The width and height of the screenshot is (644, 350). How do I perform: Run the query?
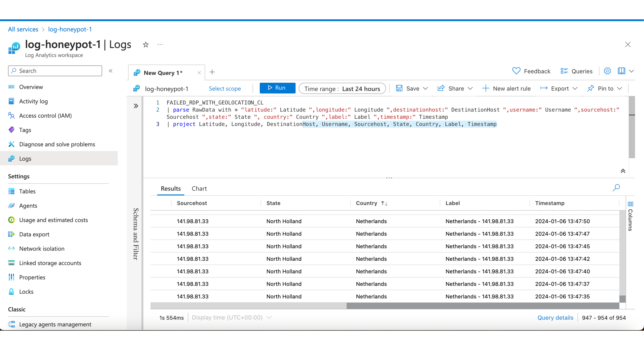tap(277, 88)
